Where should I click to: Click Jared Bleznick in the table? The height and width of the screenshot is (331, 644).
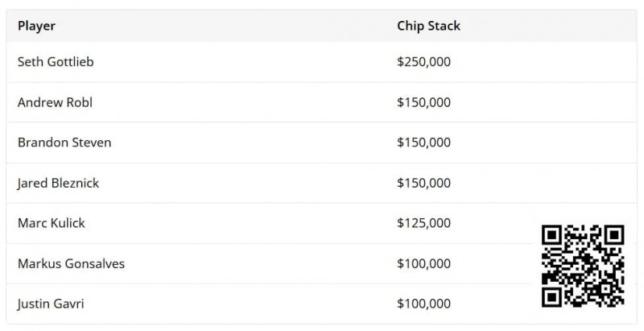[x=58, y=183]
